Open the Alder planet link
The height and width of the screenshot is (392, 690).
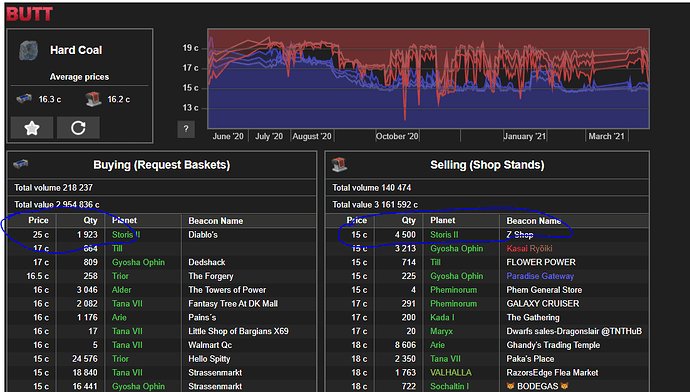tap(121, 290)
